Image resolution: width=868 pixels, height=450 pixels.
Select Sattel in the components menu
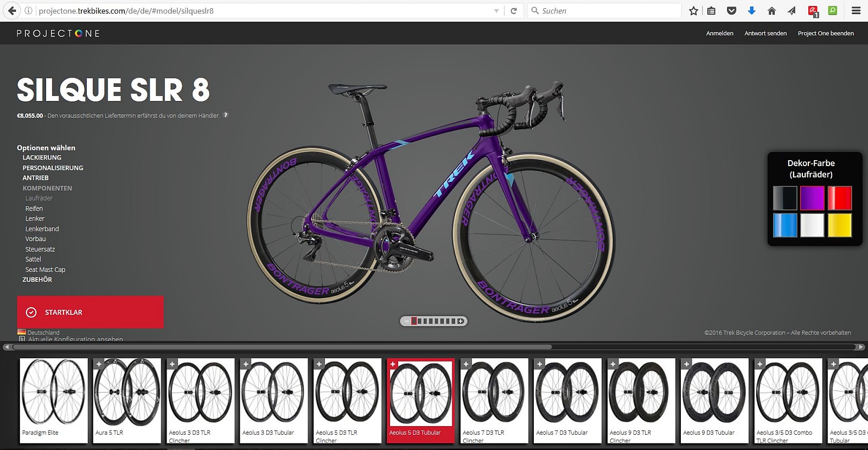[x=33, y=259]
